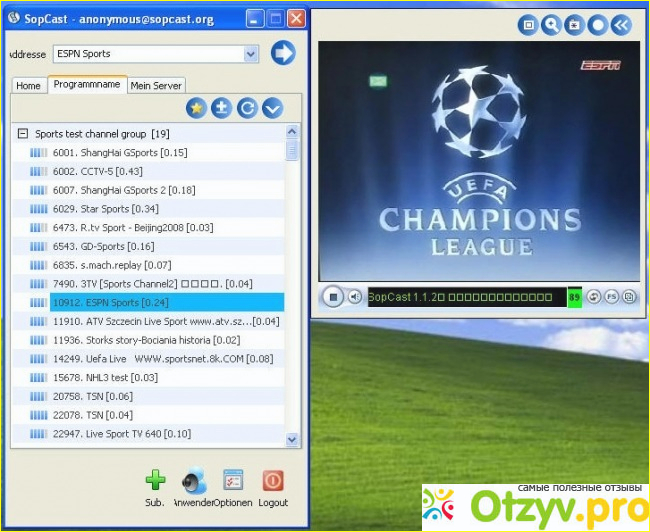650x532 pixels.
Task: Click the refresh channel list icon
Action: click(247, 108)
